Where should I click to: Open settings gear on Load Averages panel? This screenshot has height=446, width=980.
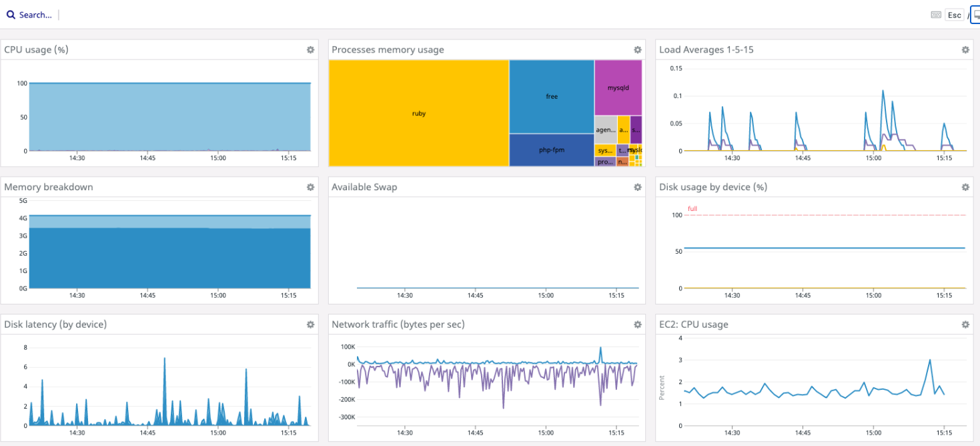[x=965, y=49]
